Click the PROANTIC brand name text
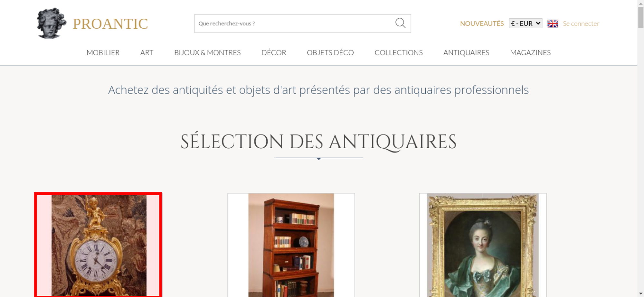The height and width of the screenshot is (297, 644). (x=110, y=24)
